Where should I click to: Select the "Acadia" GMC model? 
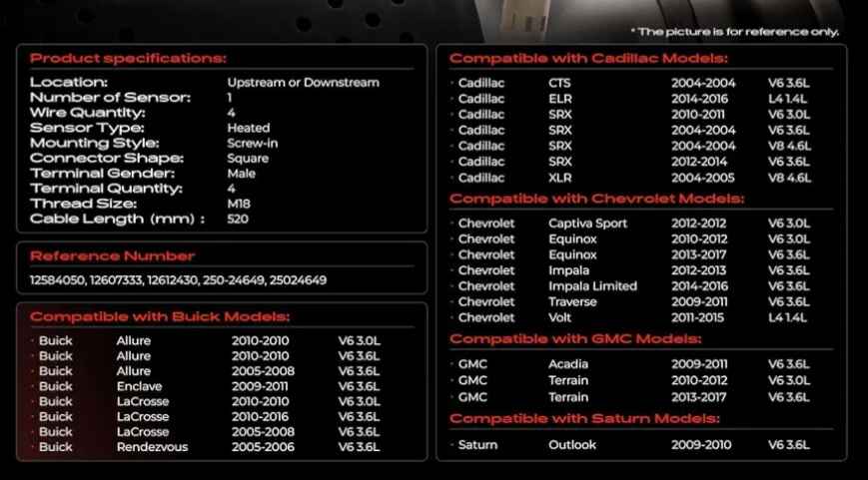coord(568,364)
